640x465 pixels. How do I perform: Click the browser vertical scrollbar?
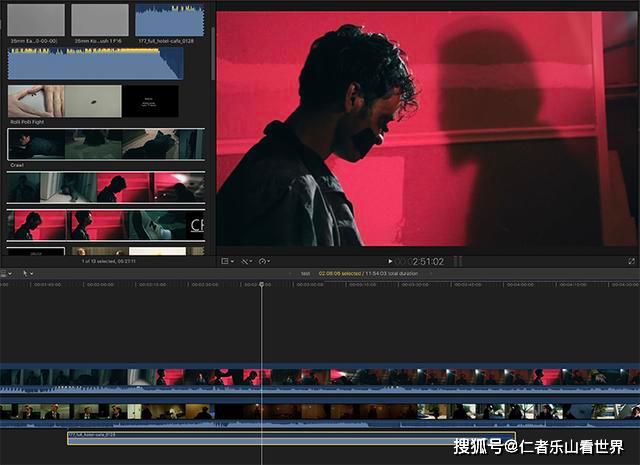(213, 53)
